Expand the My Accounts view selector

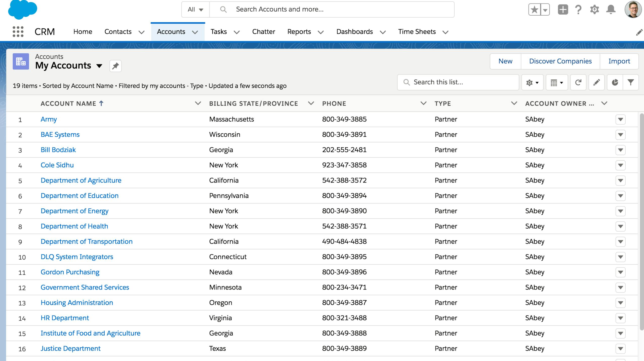point(100,65)
